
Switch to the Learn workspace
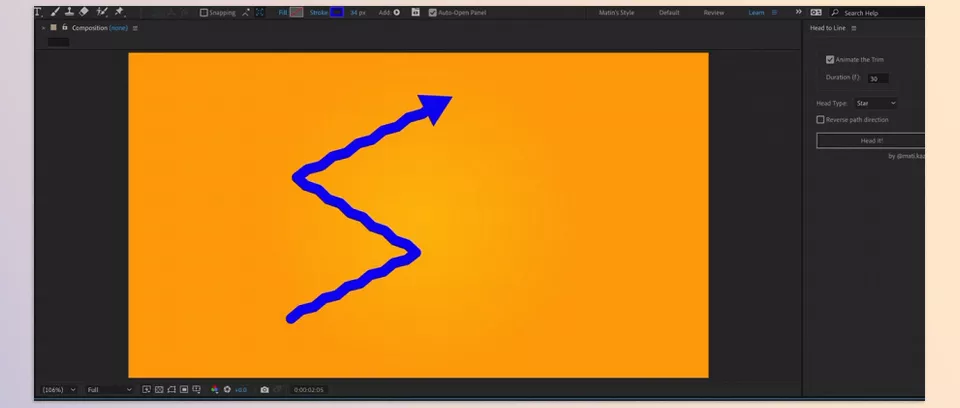(756, 12)
